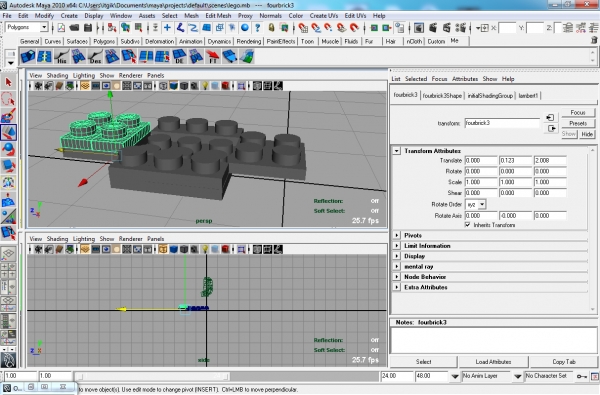Toggle Inherits Transform checkbox

pyautogui.click(x=468, y=225)
